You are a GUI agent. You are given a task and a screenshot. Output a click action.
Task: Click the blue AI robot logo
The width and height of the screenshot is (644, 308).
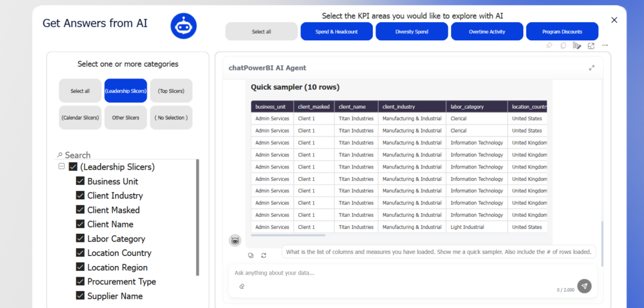(x=184, y=26)
